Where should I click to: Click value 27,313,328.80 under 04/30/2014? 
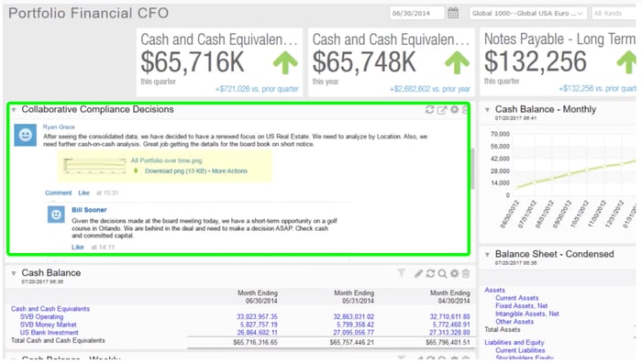tap(449, 333)
